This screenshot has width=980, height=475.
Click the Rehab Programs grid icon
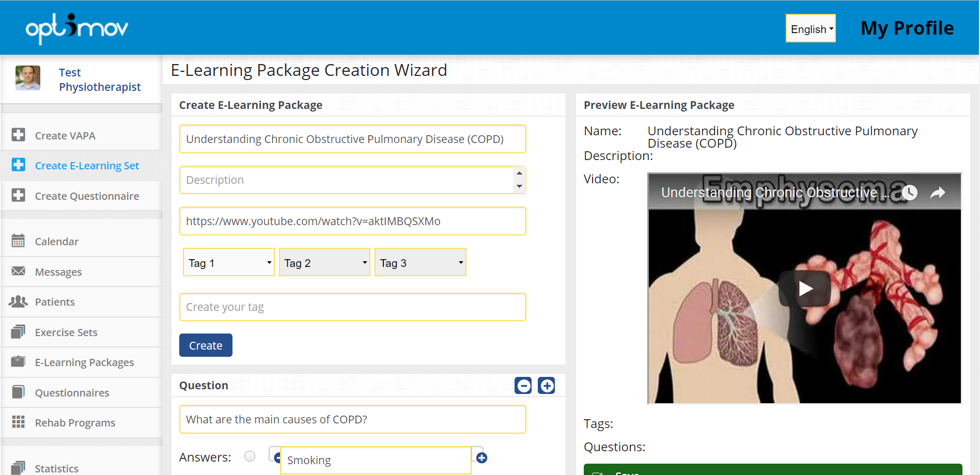pos(18,422)
